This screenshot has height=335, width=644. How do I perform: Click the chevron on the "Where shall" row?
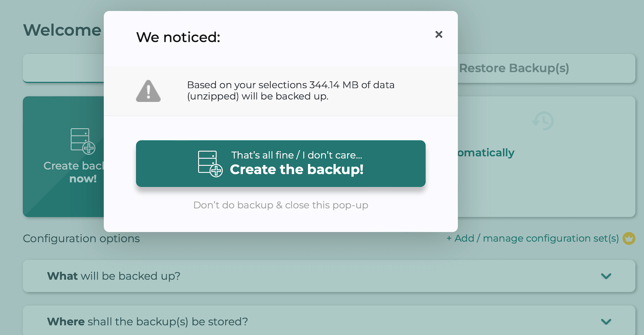(606, 321)
